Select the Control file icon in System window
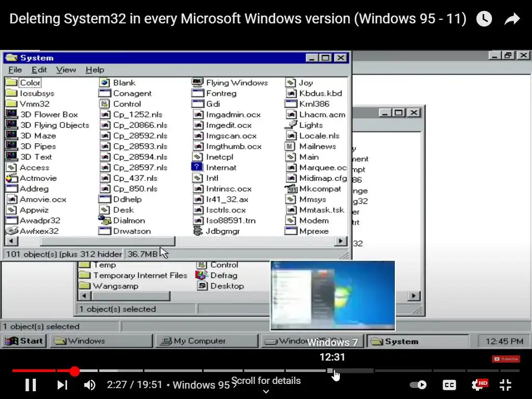 (105, 103)
